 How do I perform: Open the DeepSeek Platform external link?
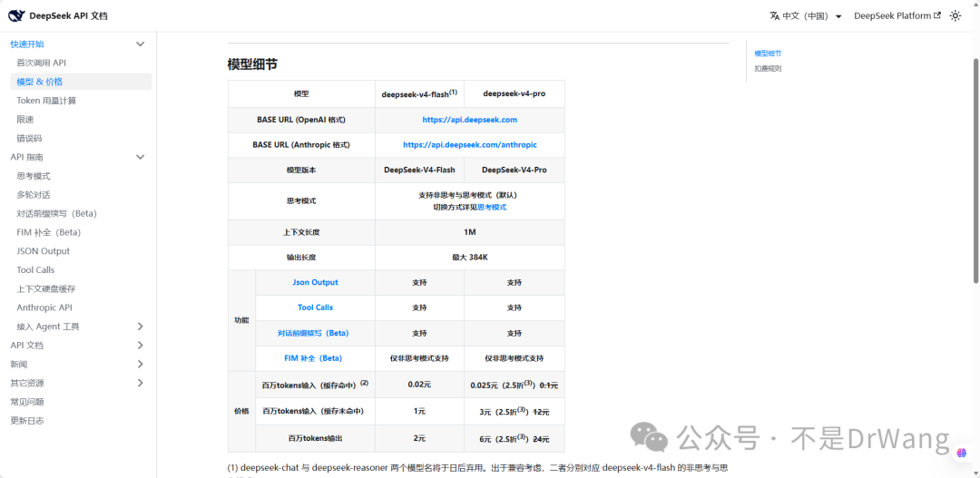click(897, 15)
